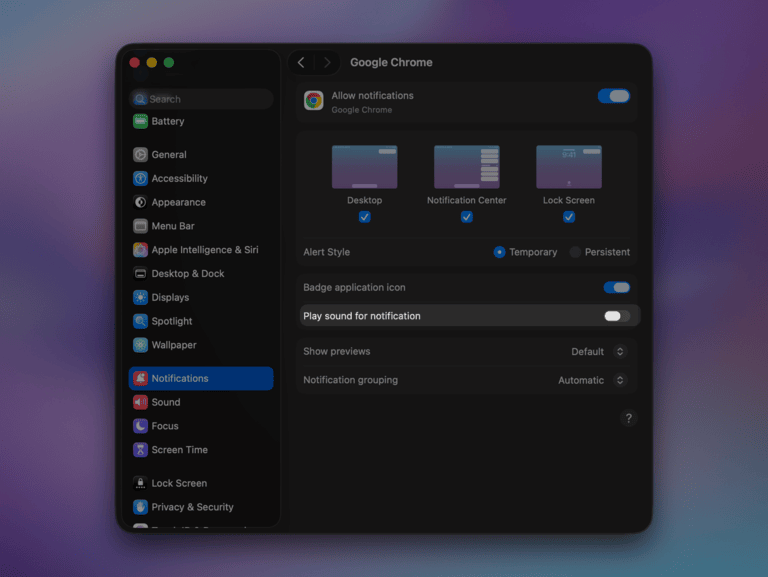
Task: Click the Sound speaker icon
Action: 140,402
